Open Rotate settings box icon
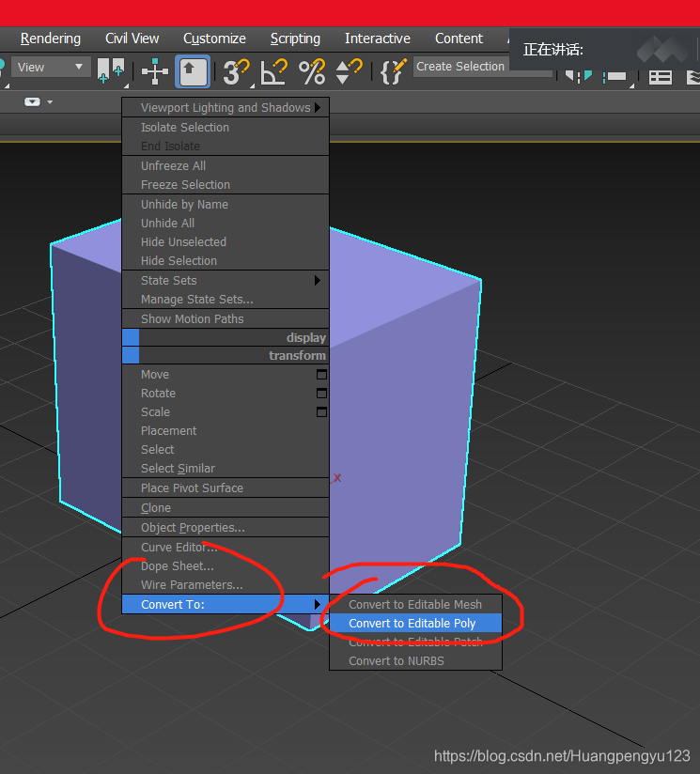Screen dimensions: 700x774 click(321, 394)
